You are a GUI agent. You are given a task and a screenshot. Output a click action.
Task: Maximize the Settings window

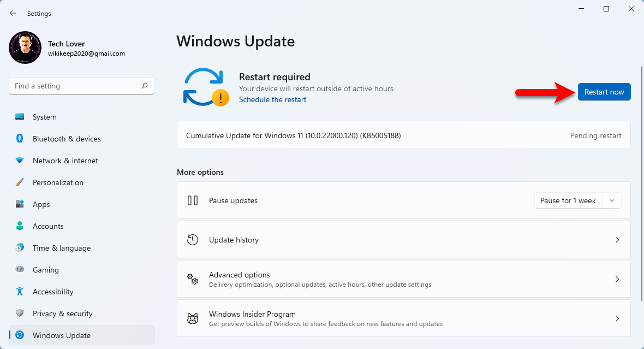[x=606, y=9]
